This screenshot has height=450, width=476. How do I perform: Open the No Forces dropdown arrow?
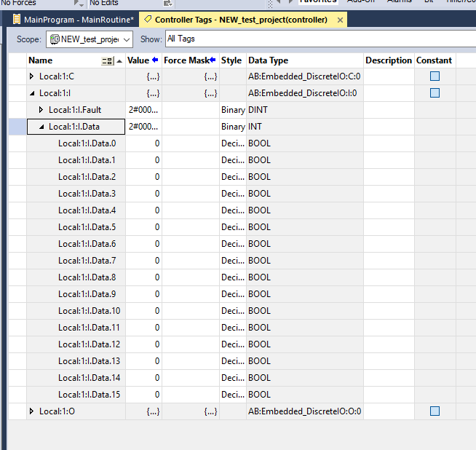[79, 3]
